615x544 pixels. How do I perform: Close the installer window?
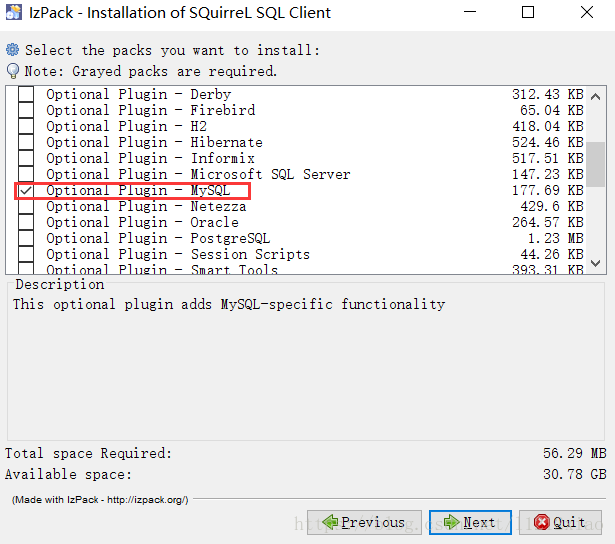(587, 13)
